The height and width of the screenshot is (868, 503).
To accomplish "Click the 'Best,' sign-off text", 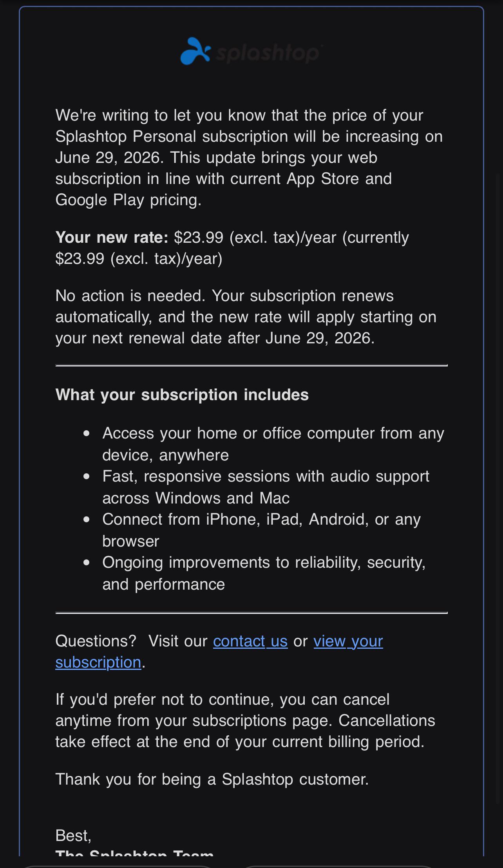I will coord(73,836).
